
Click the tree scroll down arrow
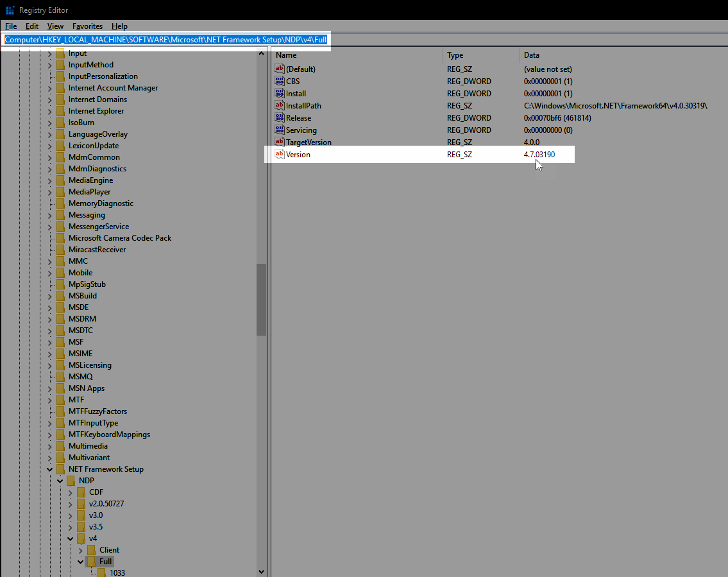pos(262,572)
